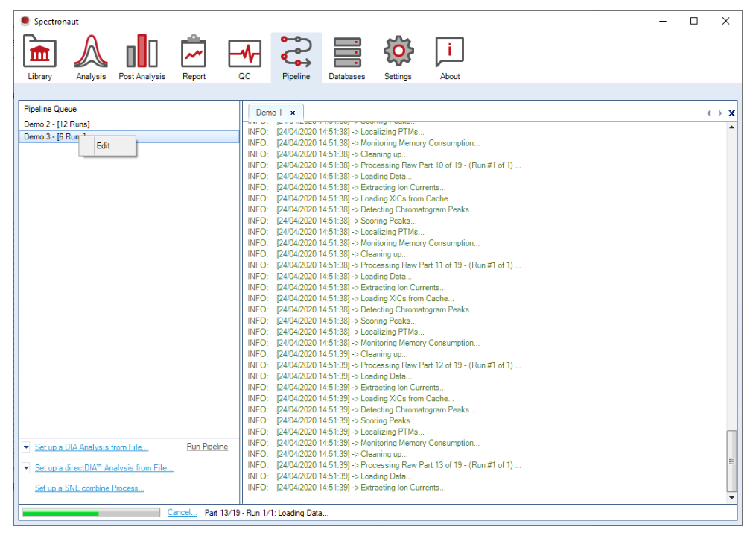Select the Pipeline perspective icon

[x=296, y=57]
